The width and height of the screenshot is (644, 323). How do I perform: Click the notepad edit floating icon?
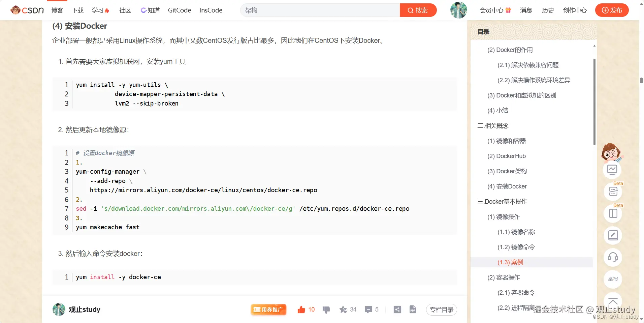pyautogui.click(x=613, y=235)
